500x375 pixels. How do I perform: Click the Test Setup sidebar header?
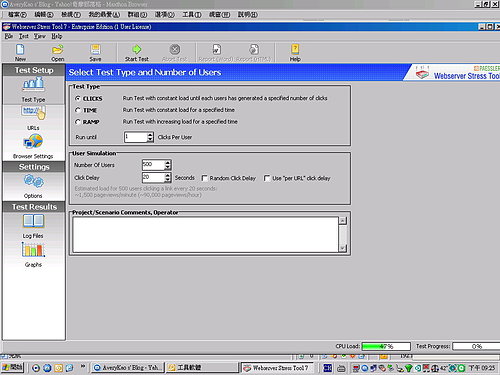pos(34,70)
